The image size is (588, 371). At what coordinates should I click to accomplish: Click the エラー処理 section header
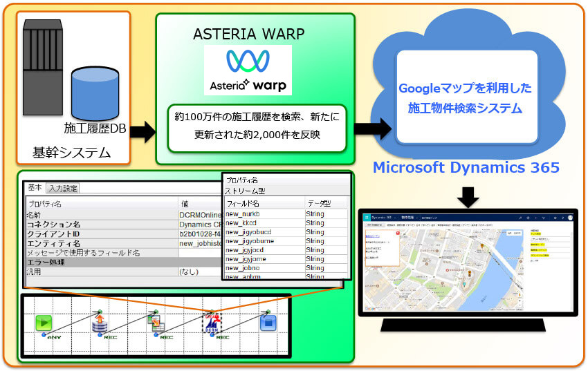(124, 262)
